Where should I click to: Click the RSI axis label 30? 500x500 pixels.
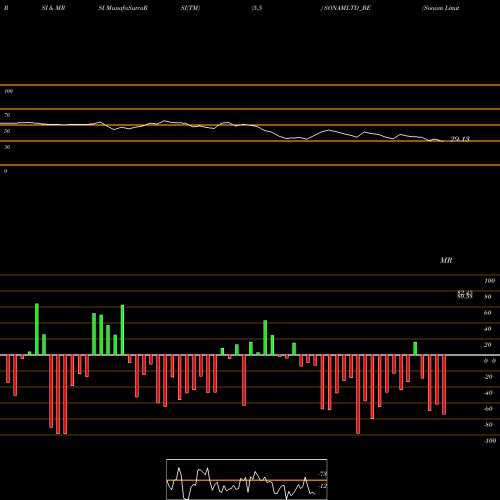coord(7,147)
